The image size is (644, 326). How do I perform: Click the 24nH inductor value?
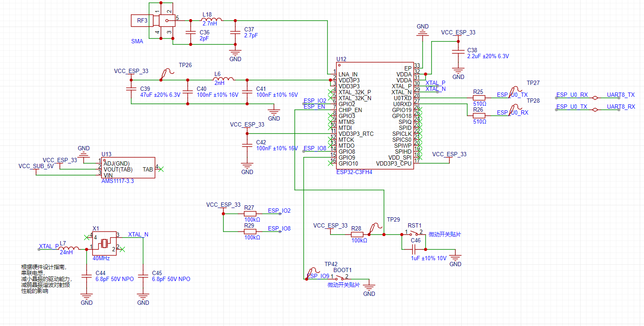[x=66, y=252]
